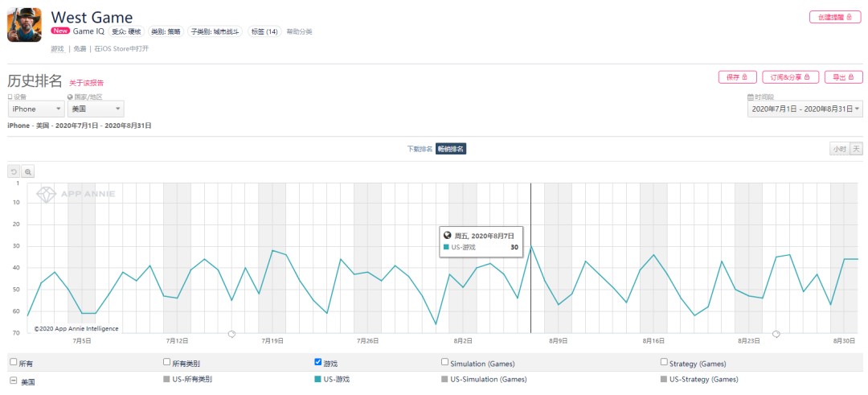Tick the Simulation (Games) checkbox
Screen dimensions: 868x395
pos(444,362)
